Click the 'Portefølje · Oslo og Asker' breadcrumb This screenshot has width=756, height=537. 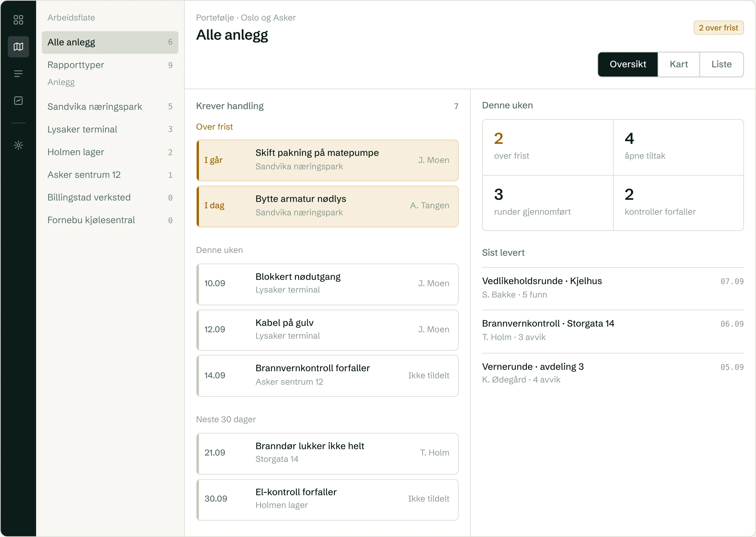245,17
